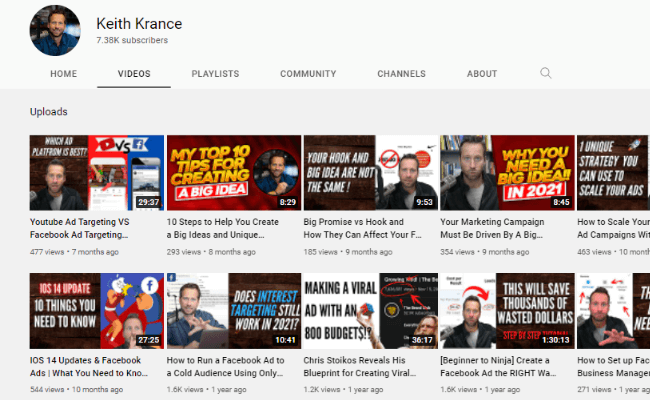This screenshot has height=400, width=650.
Task: Click 544 views 10 months ago text
Action: (76, 390)
